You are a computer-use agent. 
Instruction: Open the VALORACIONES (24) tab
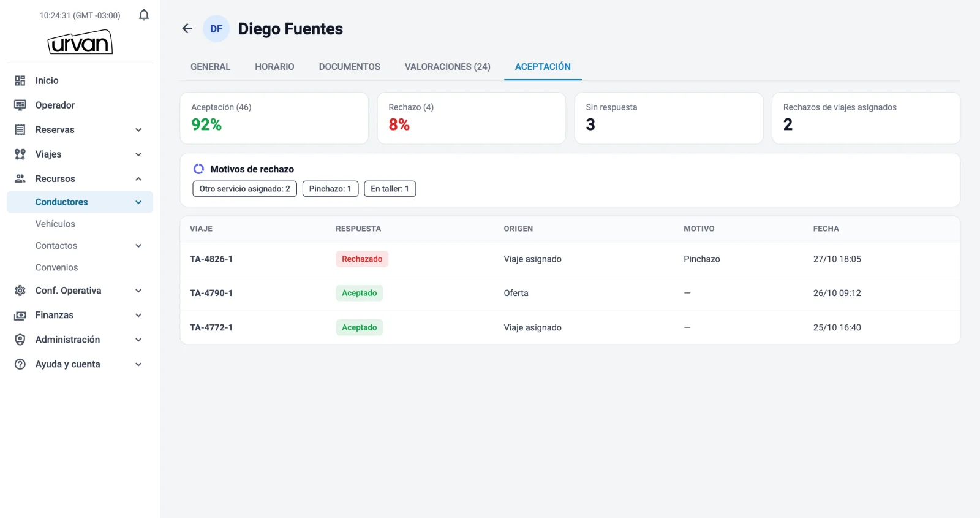point(447,67)
